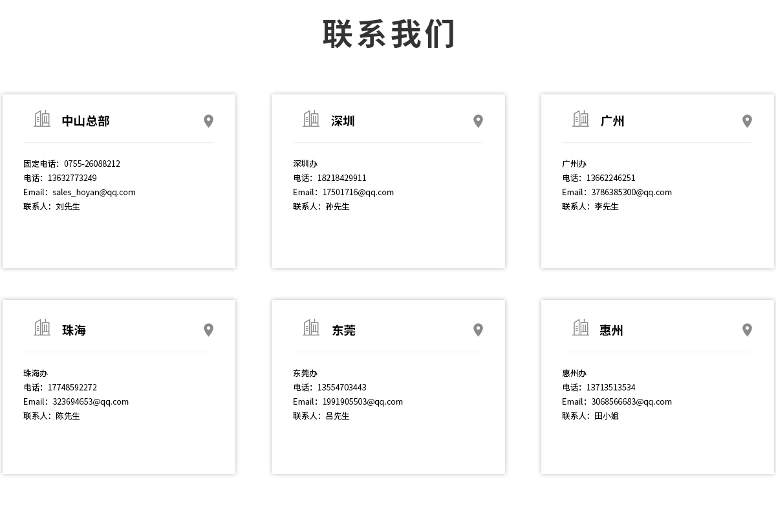The width and height of the screenshot is (776, 532).
Task: Click the building icon beside 深圳
Action: point(311,119)
